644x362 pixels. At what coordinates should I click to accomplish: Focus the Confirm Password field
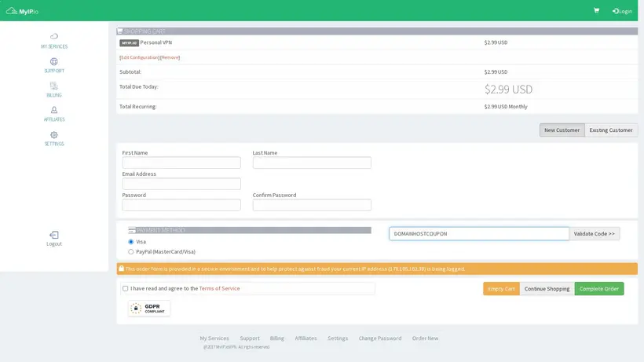point(312,205)
